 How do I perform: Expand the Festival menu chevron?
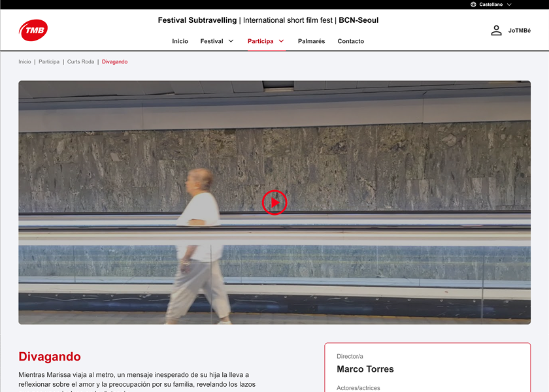231,41
